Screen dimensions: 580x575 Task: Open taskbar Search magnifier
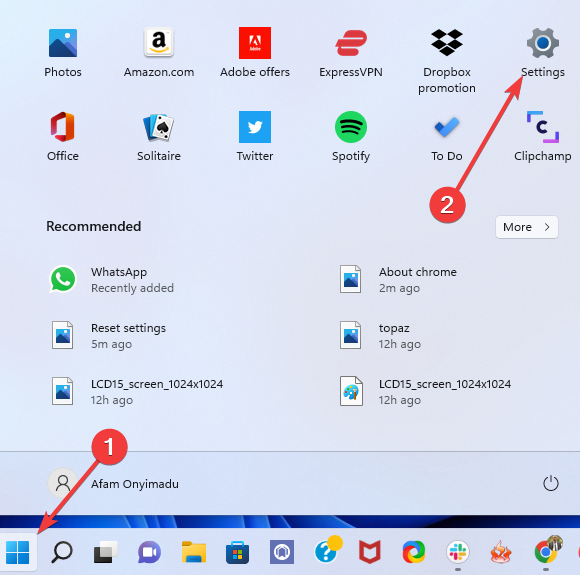pos(62,552)
